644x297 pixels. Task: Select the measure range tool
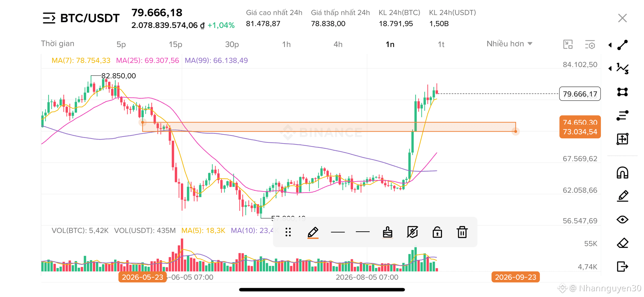[622, 139]
